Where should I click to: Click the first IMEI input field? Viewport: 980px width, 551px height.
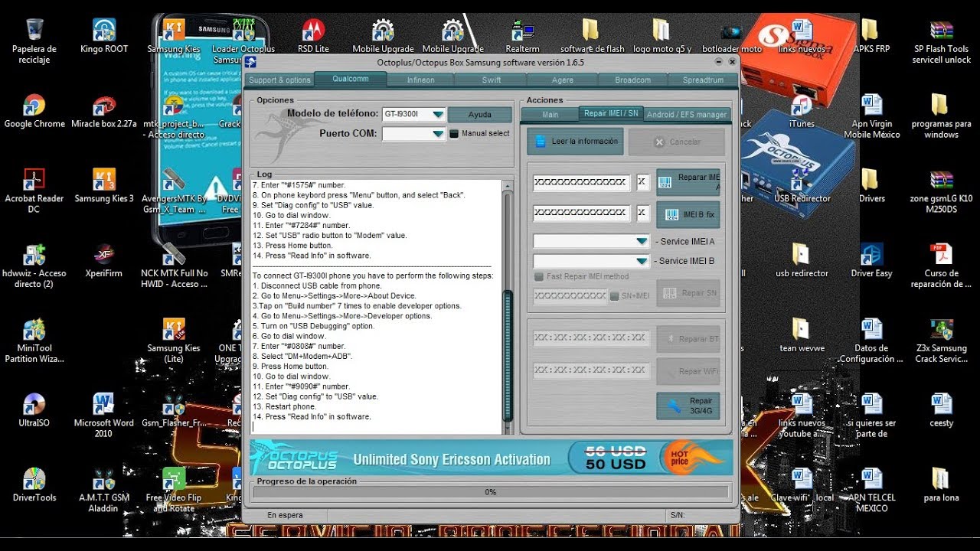pyautogui.click(x=581, y=182)
